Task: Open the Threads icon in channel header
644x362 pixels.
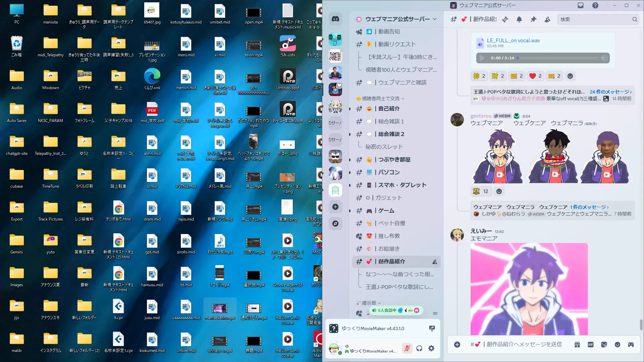Action: [505, 19]
